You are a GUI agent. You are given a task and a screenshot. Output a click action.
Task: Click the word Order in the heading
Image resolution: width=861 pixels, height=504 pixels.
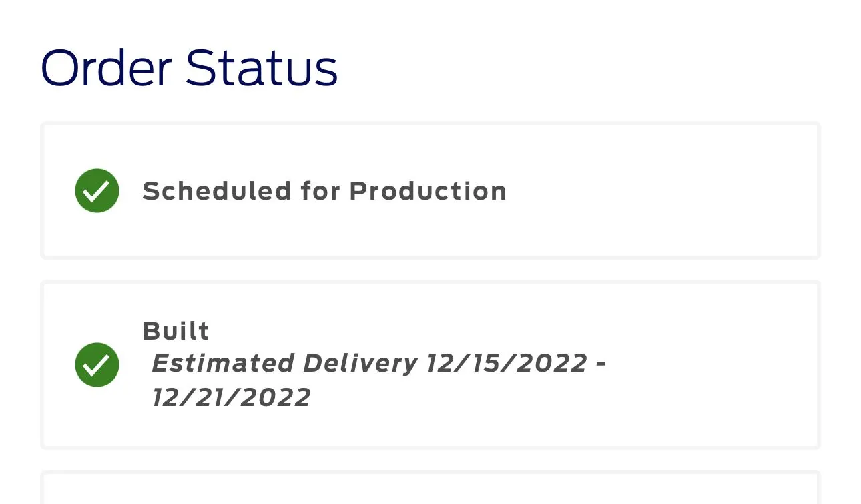click(x=105, y=68)
